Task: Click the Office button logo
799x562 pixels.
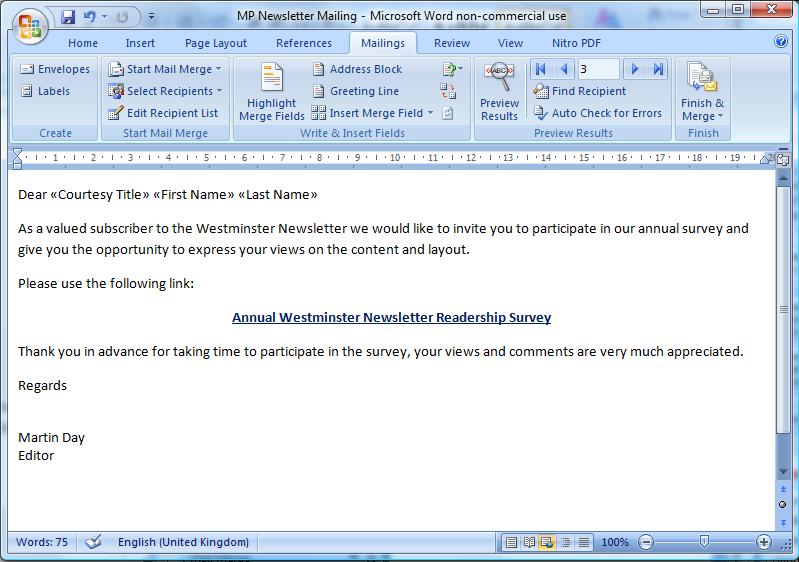Action: coord(28,24)
